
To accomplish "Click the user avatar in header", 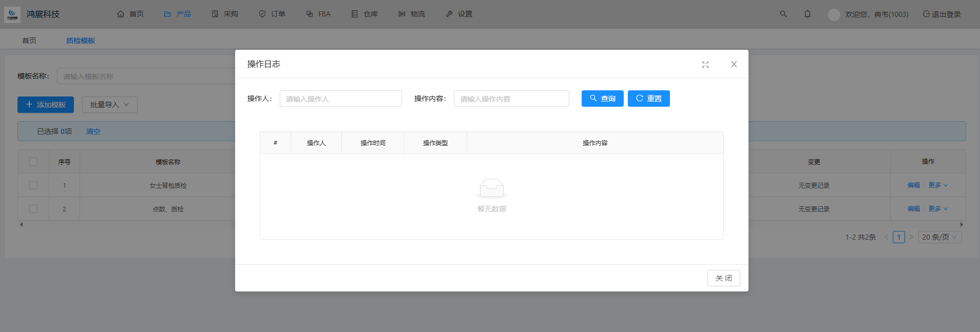I will (834, 14).
